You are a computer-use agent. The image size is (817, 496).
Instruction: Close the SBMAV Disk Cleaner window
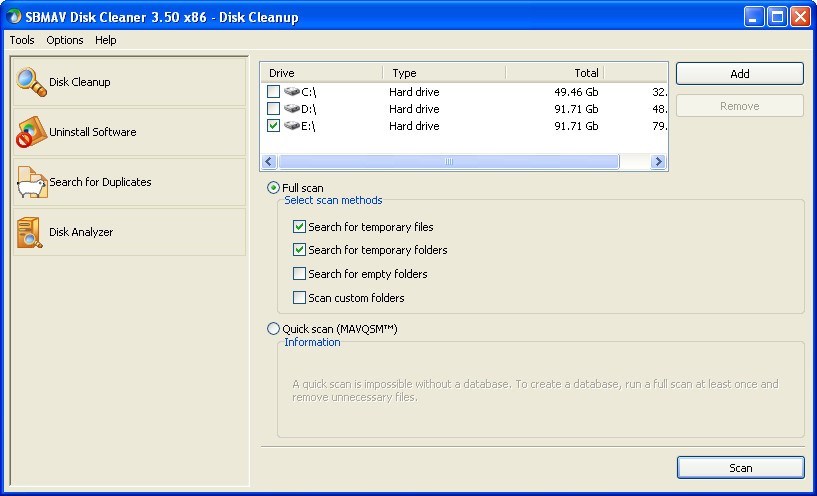800,17
